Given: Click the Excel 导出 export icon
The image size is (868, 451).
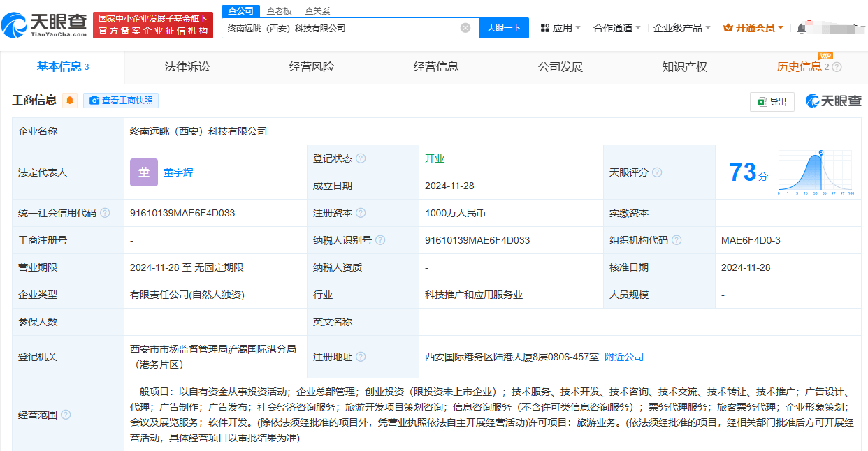Looking at the screenshot, I should [762, 101].
